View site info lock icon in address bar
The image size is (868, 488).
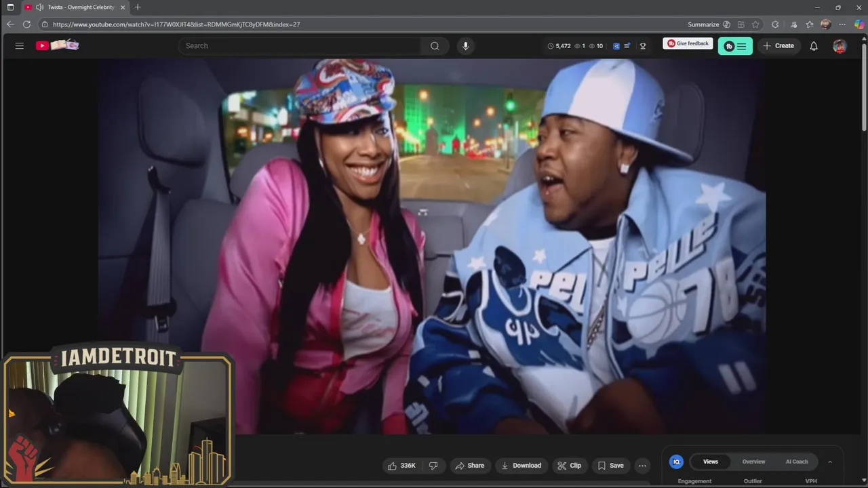(x=44, y=24)
